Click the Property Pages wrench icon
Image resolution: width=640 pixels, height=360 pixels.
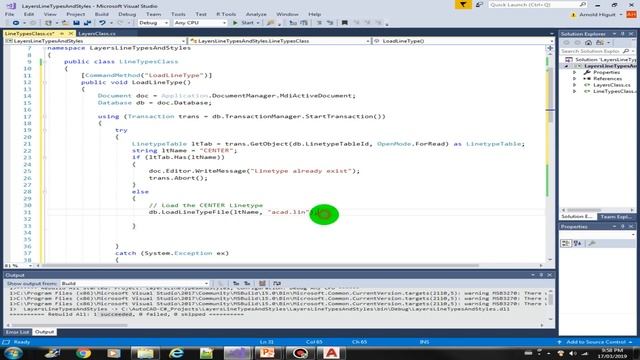pos(592,244)
